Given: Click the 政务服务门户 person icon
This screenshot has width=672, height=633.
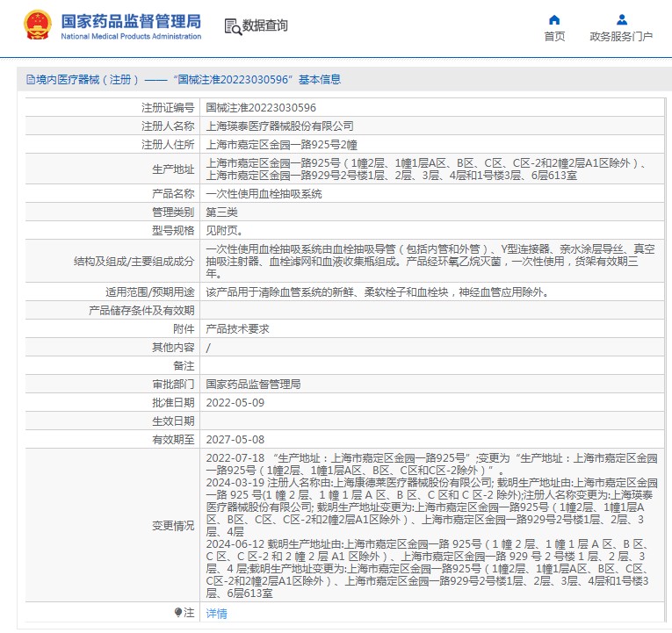Looking at the screenshot, I should (621, 19).
